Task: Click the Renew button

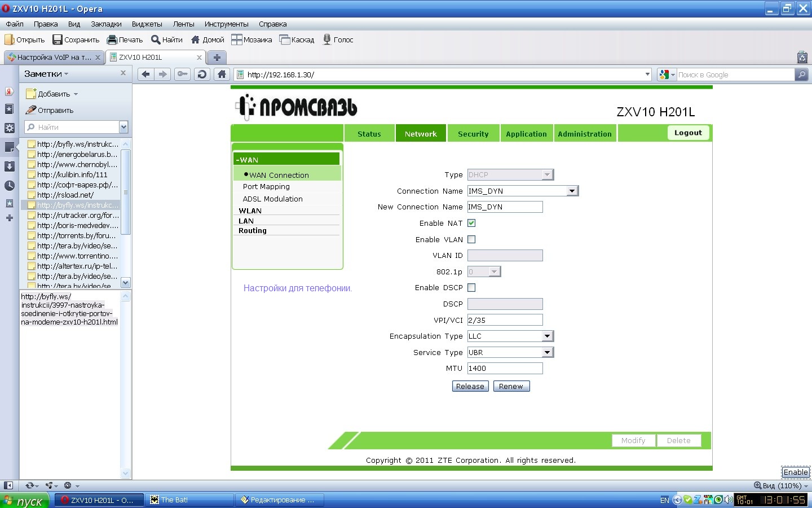Action: (x=511, y=386)
